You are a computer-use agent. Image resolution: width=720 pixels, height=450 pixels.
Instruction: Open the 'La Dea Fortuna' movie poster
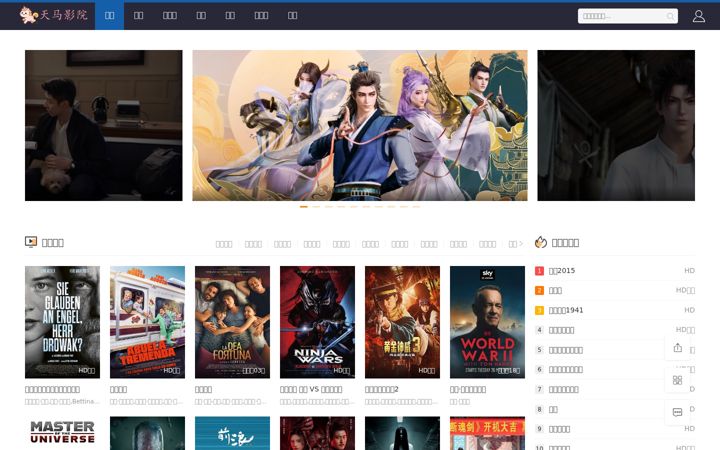point(232,322)
